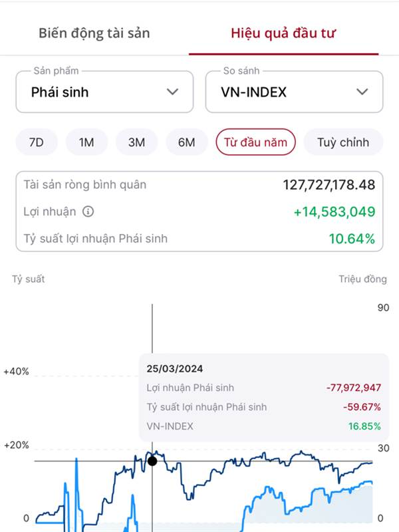This screenshot has width=399, height=532.
Task: Tap the Tuỳ chỉnh custom range button
Action: [342, 142]
